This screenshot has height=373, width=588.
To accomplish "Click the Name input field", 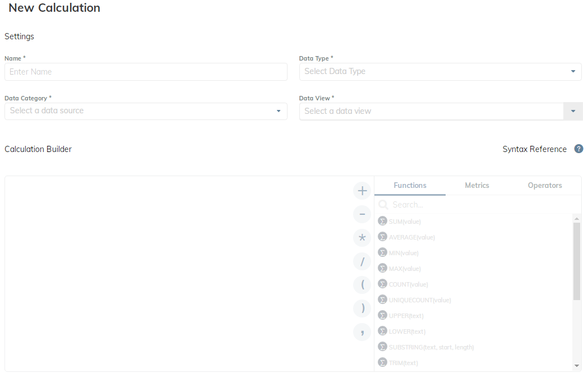I will 146,72.
